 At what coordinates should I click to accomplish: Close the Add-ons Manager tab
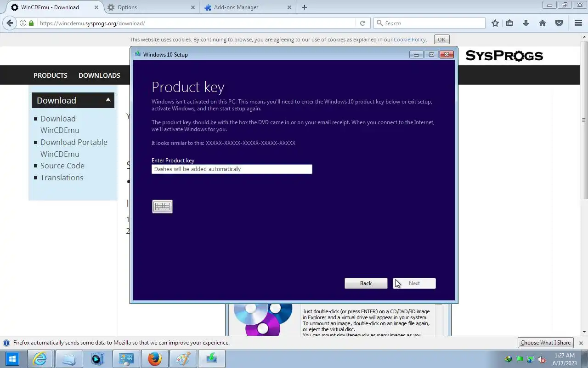pyautogui.click(x=289, y=7)
